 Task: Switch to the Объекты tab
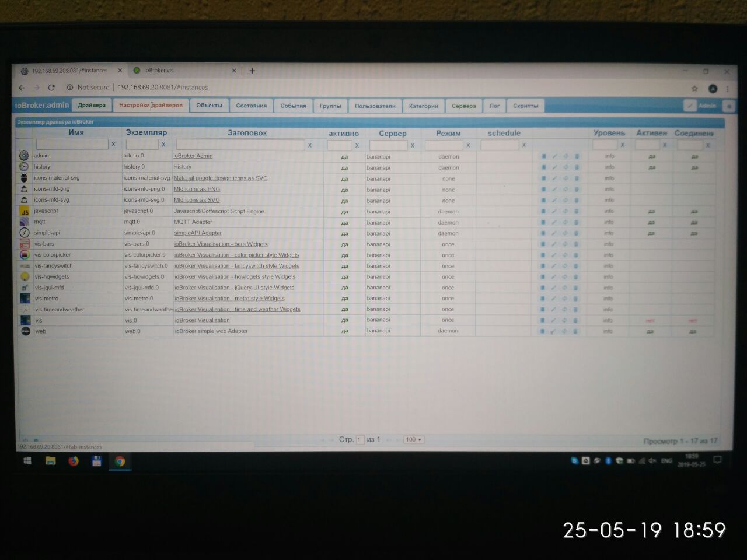pyautogui.click(x=209, y=106)
